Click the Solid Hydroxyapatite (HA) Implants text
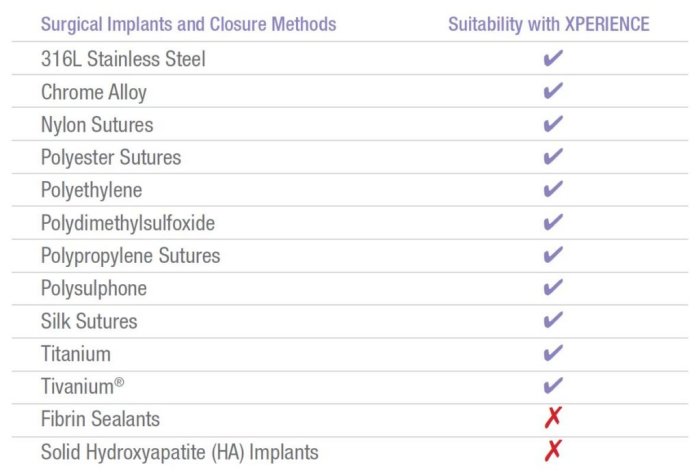 pyautogui.click(x=179, y=452)
